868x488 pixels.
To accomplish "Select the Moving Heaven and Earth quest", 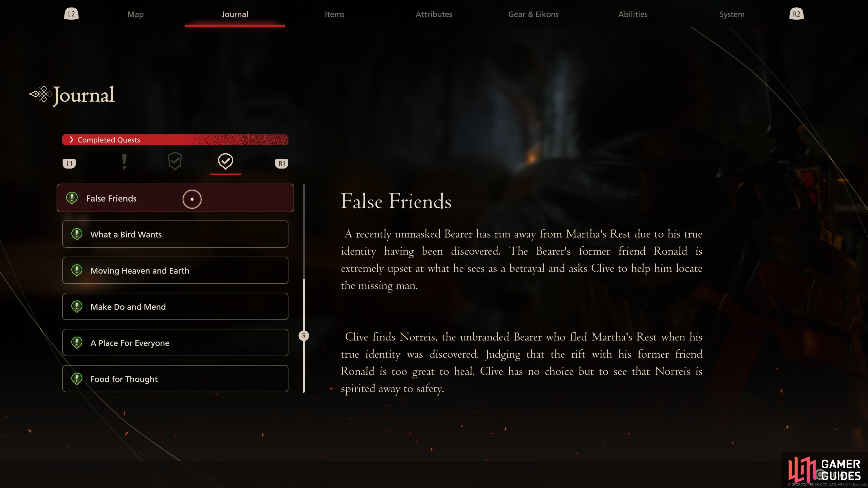I will click(x=175, y=270).
